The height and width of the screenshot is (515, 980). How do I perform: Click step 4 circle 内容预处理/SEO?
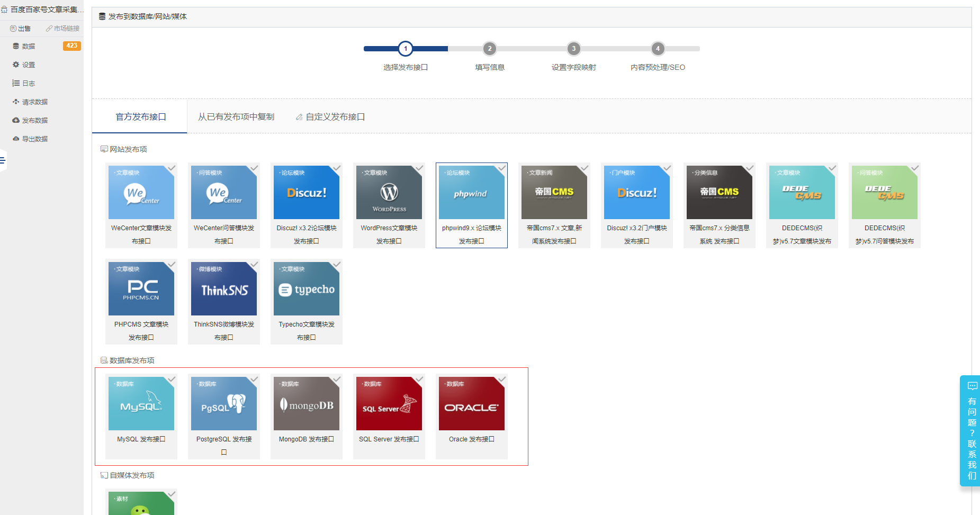658,49
